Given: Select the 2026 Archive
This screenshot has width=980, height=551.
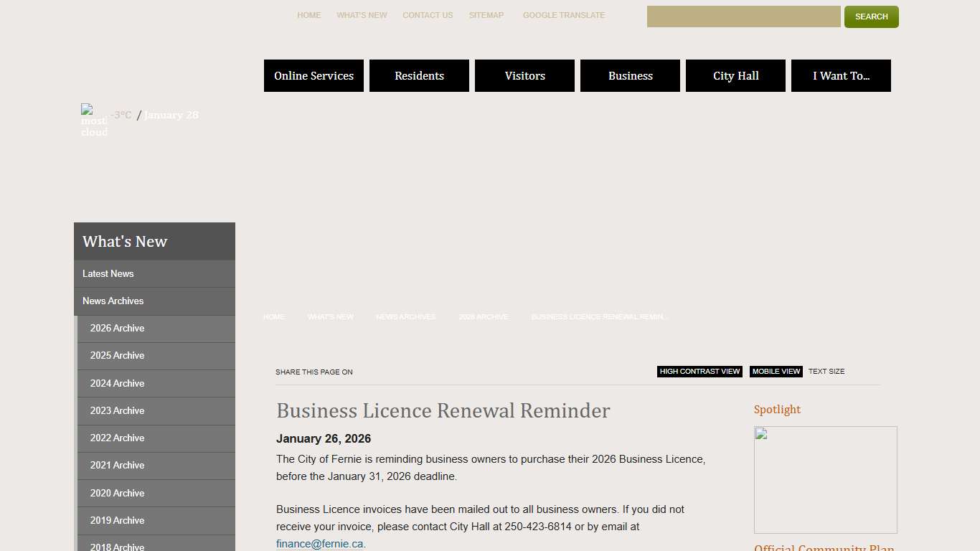Looking at the screenshot, I should click(117, 328).
